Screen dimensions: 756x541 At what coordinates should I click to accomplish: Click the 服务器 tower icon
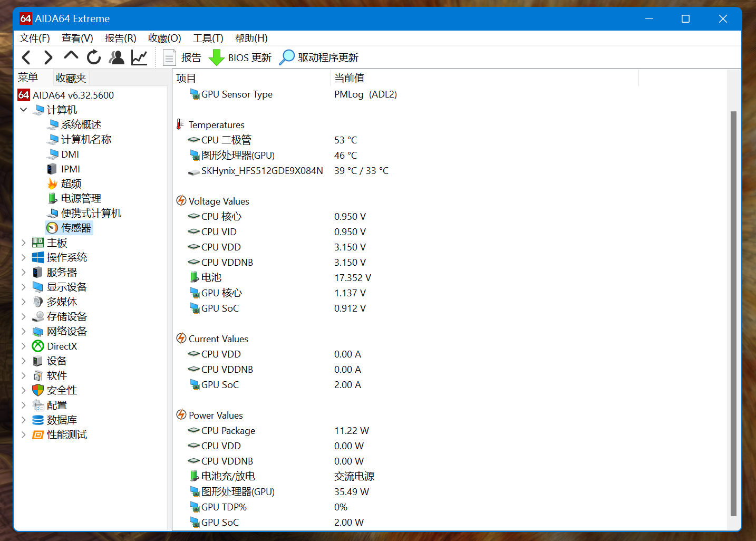[x=38, y=272]
